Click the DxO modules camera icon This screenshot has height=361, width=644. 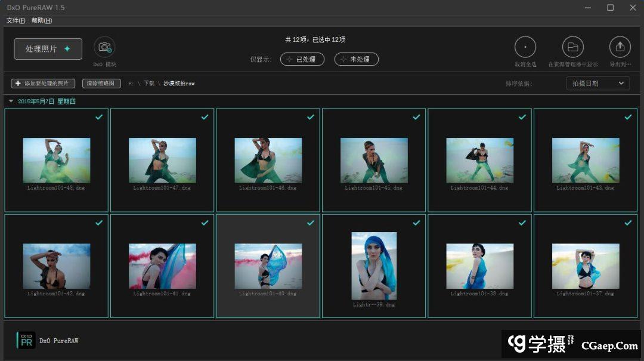pyautogui.click(x=104, y=47)
